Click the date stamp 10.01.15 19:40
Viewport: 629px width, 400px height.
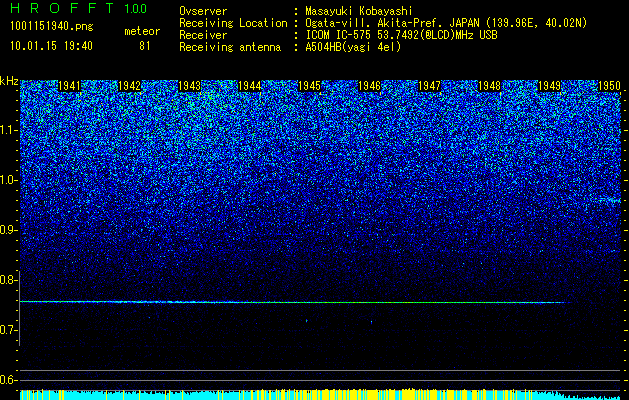51,46
